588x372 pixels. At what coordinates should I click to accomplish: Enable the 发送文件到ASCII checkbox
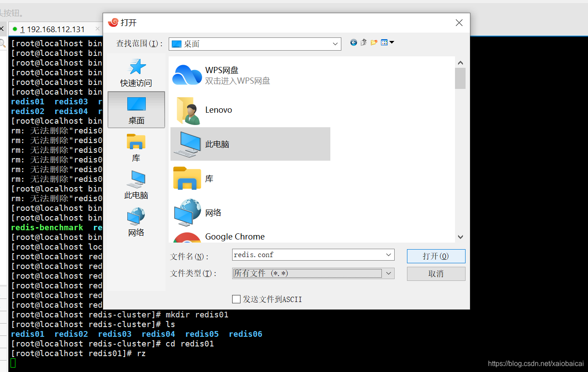(x=237, y=299)
